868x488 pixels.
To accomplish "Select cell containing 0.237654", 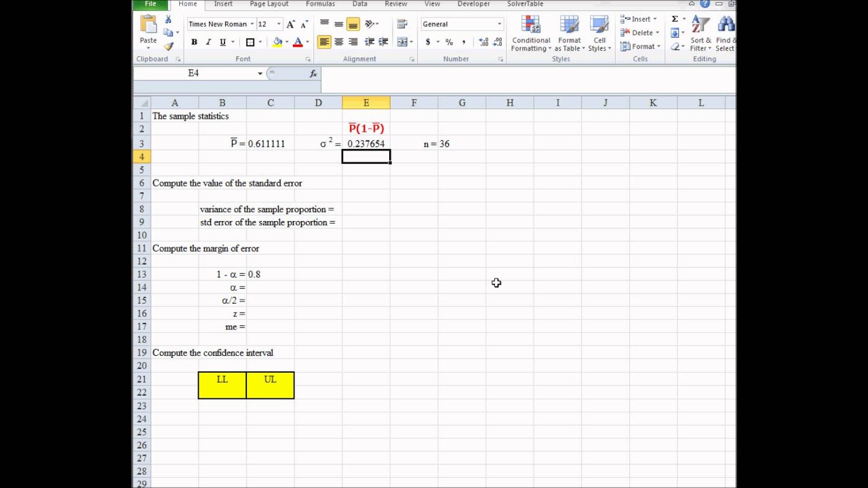I will 366,144.
